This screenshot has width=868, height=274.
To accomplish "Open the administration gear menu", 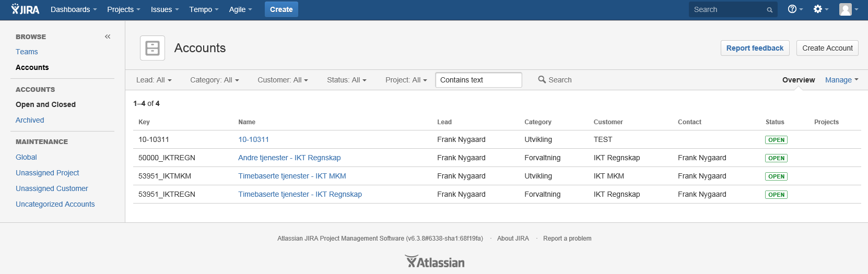I will click(820, 9).
